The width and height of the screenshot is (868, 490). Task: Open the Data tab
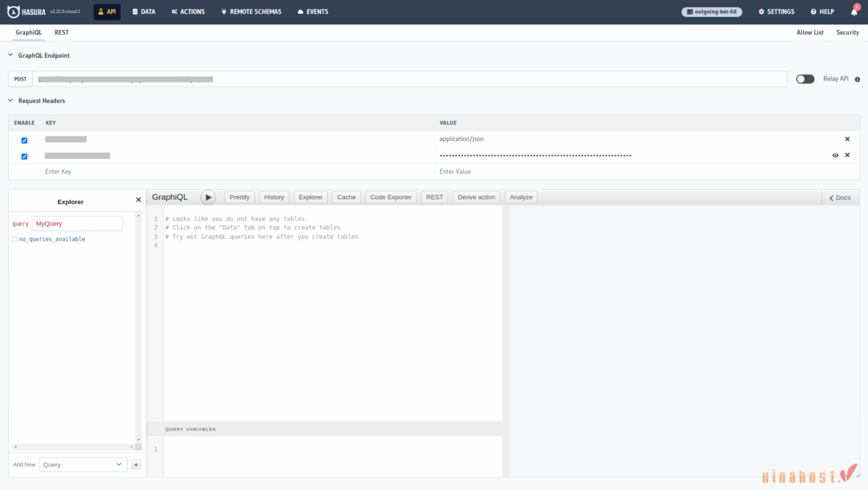click(x=144, y=12)
